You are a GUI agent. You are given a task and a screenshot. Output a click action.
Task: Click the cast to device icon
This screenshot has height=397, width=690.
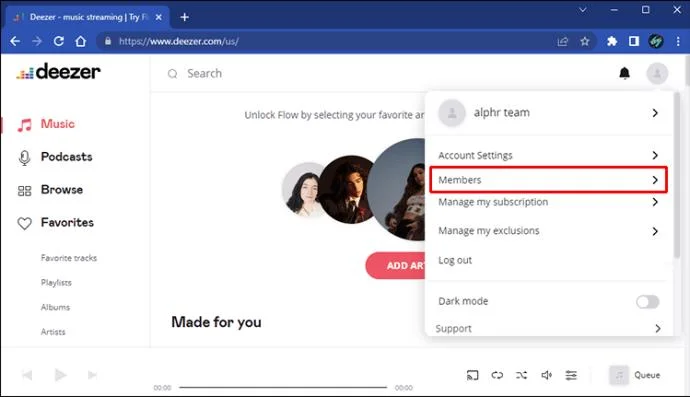[x=472, y=375]
